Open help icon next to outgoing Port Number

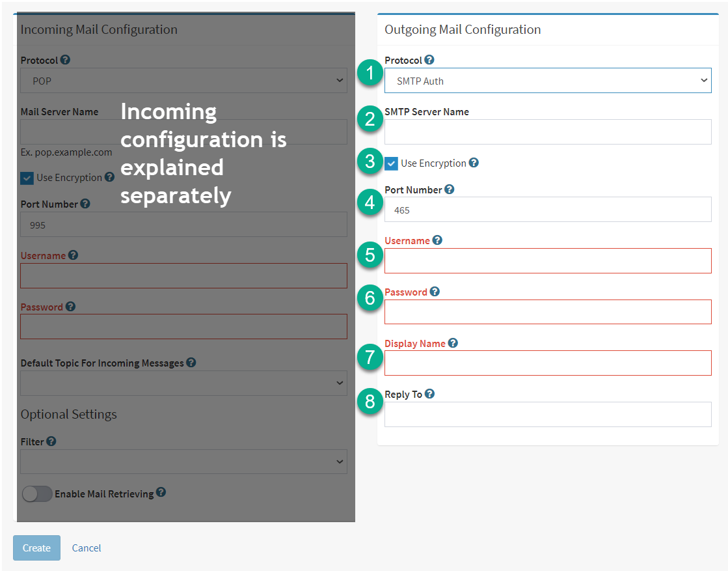pos(450,189)
